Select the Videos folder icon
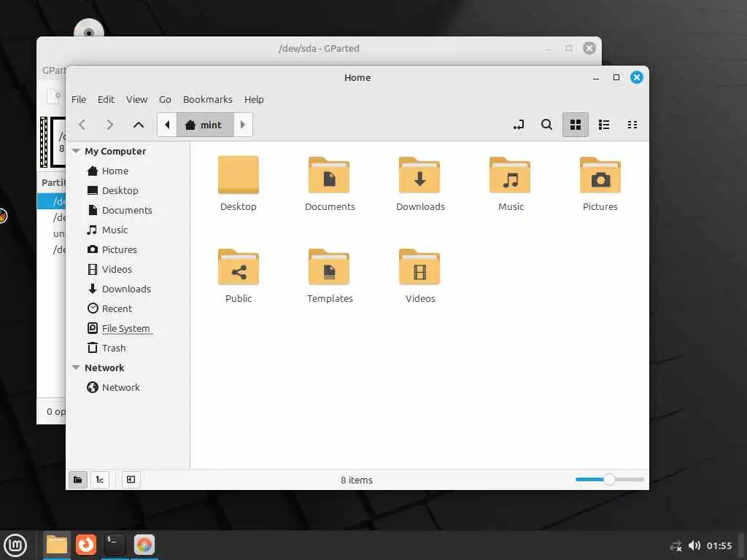Viewport: 747px width, 560px height. click(x=419, y=267)
